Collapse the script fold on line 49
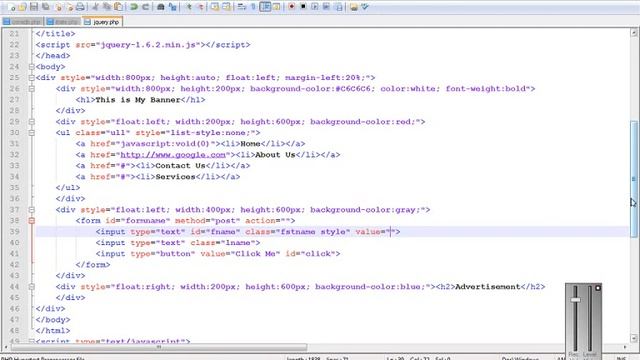This screenshot has height=360, width=640. point(31,341)
